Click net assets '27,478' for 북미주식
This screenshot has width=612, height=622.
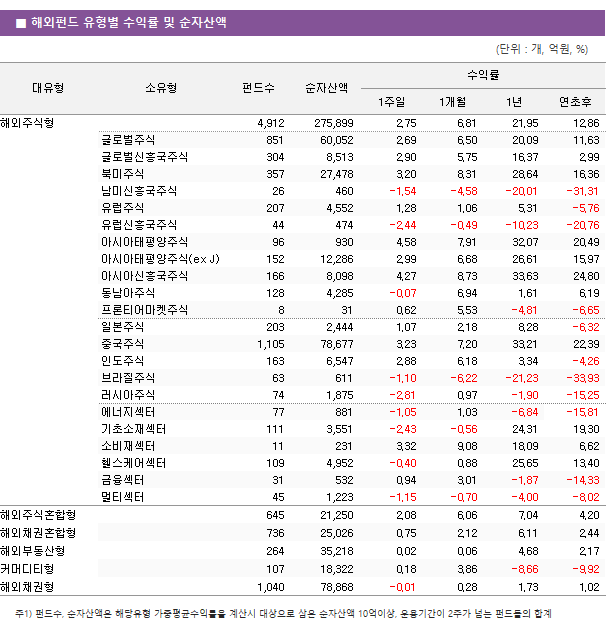(x=336, y=174)
